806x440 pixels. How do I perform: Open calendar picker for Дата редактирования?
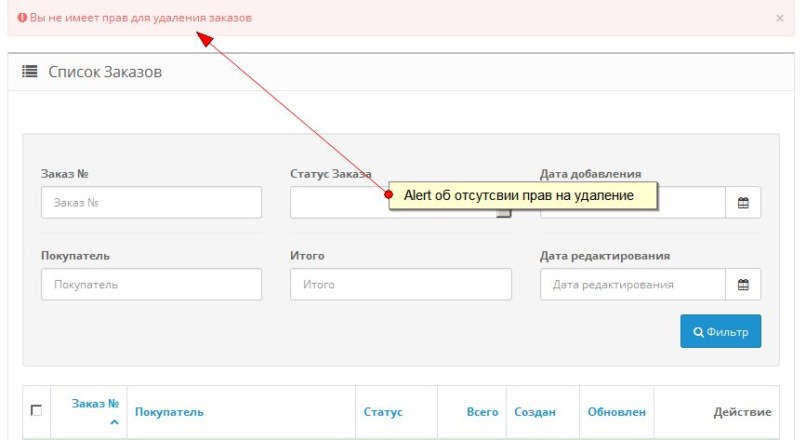(x=743, y=285)
